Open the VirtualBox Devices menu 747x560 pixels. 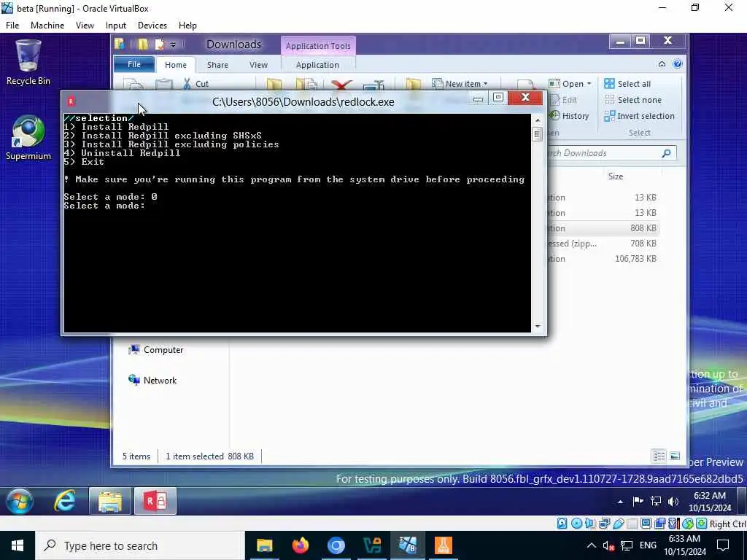tap(152, 26)
